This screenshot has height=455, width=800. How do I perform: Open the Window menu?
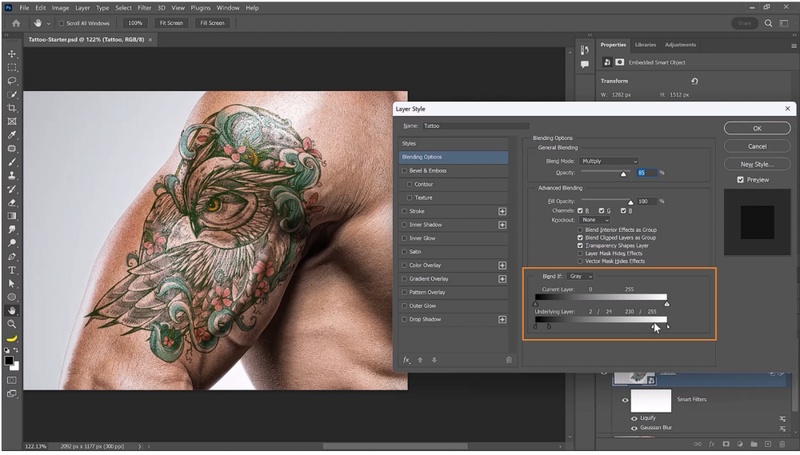pyautogui.click(x=228, y=8)
